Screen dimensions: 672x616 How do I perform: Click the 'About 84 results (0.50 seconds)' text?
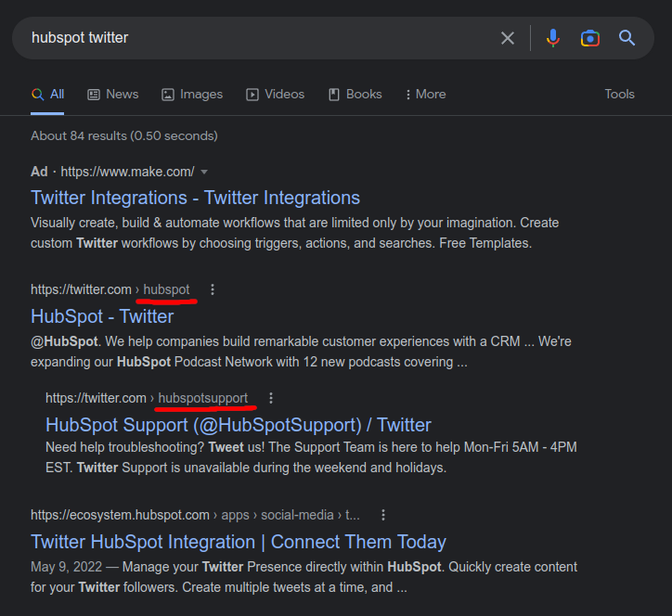(124, 135)
